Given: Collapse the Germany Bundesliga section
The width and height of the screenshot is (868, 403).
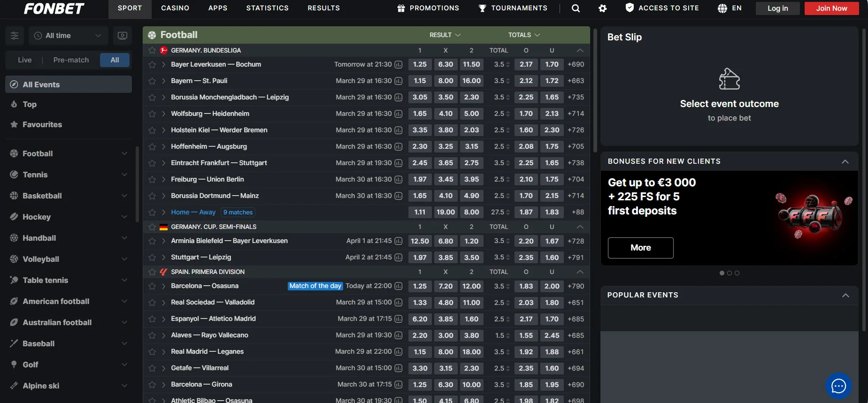Looking at the screenshot, I should pyautogui.click(x=580, y=50).
